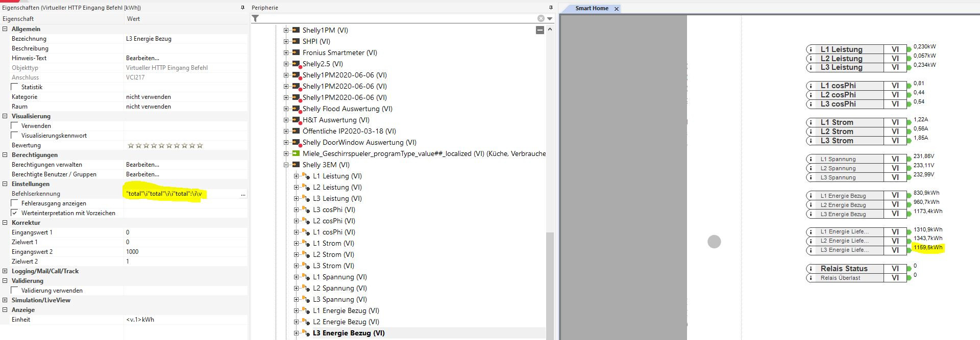Enable the Statistik checkbox
This screenshot has width=980, height=340.
click(x=15, y=87)
